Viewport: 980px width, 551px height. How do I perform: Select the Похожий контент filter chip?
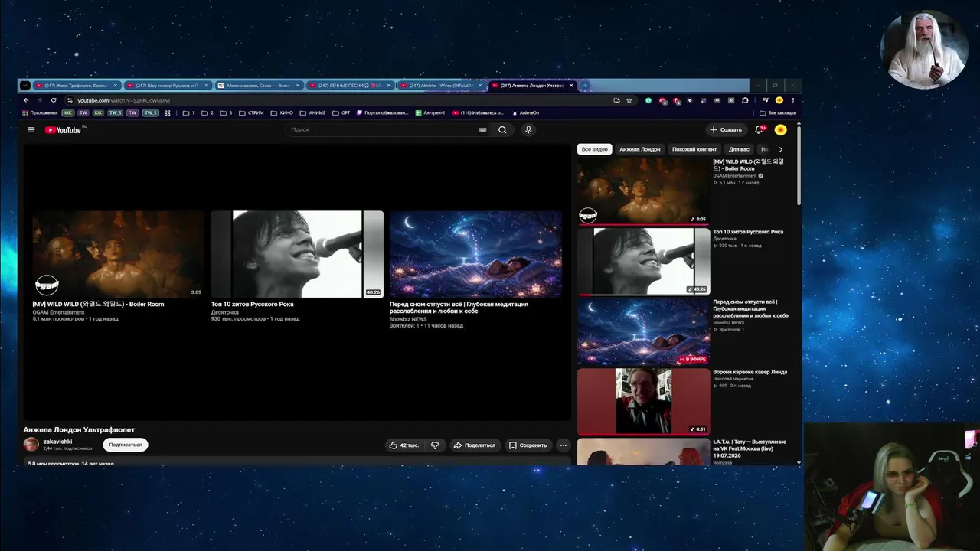click(x=694, y=149)
